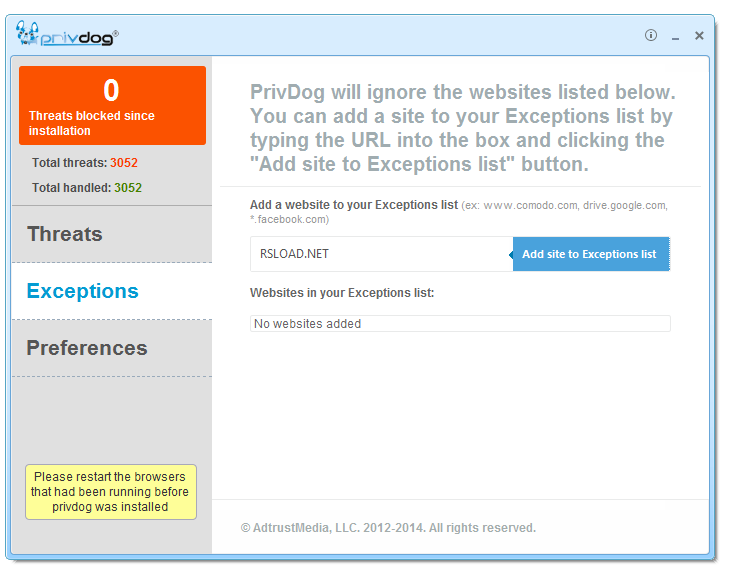Click the "Websites in your Exceptions list" label
This screenshot has width=729, height=577.
(342, 293)
